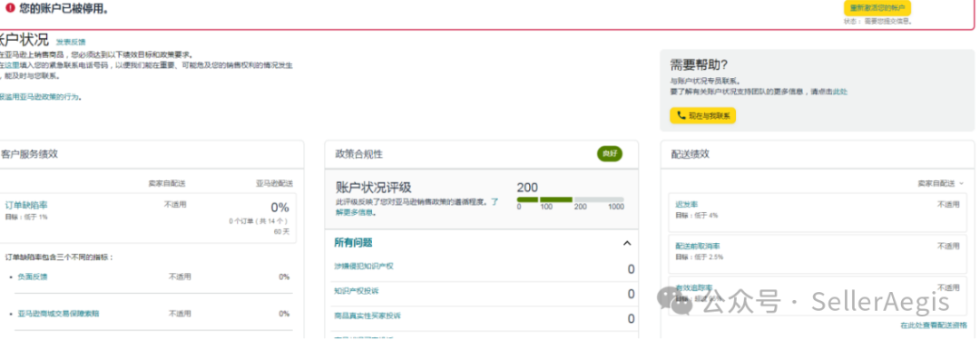Click the 目标:低于 2.5% text
The width and height of the screenshot is (980, 340).
pyautogui.click(x=699, y=257)
